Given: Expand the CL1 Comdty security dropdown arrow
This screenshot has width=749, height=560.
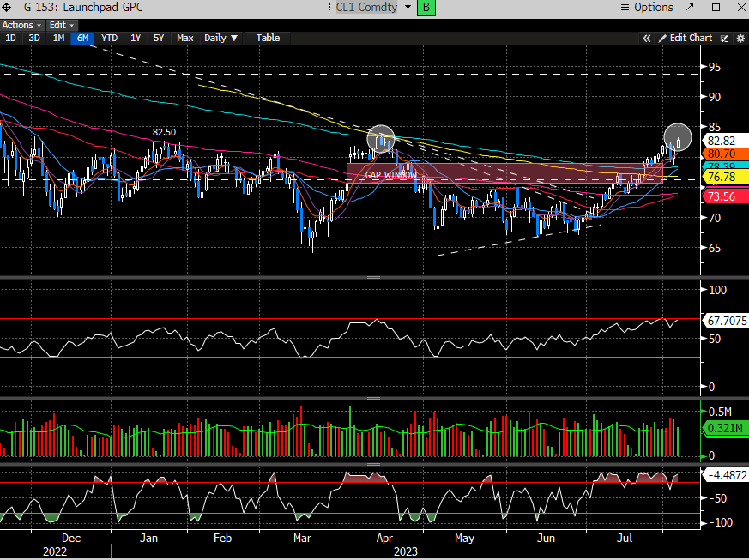Looking at the screenshot, I should click(x=408, y=7).
